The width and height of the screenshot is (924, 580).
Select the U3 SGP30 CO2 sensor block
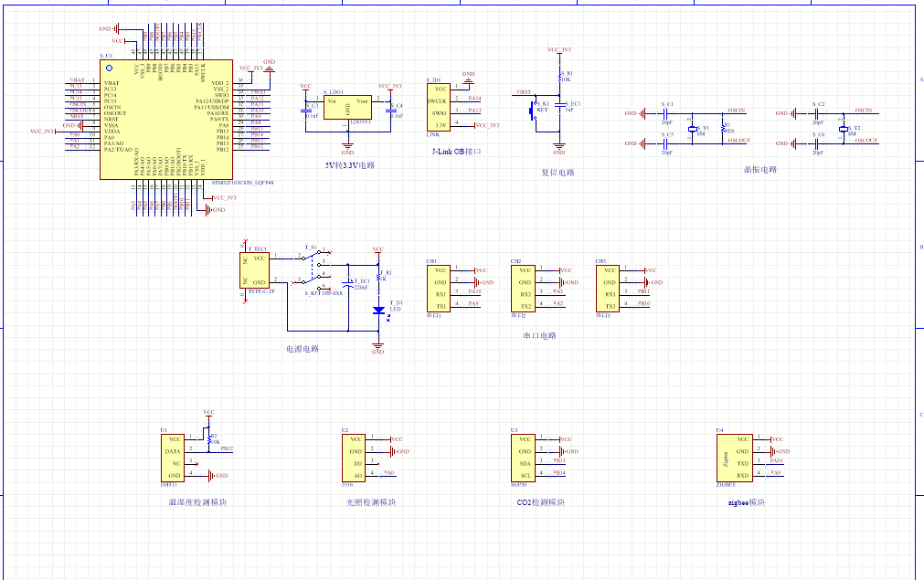524,457
